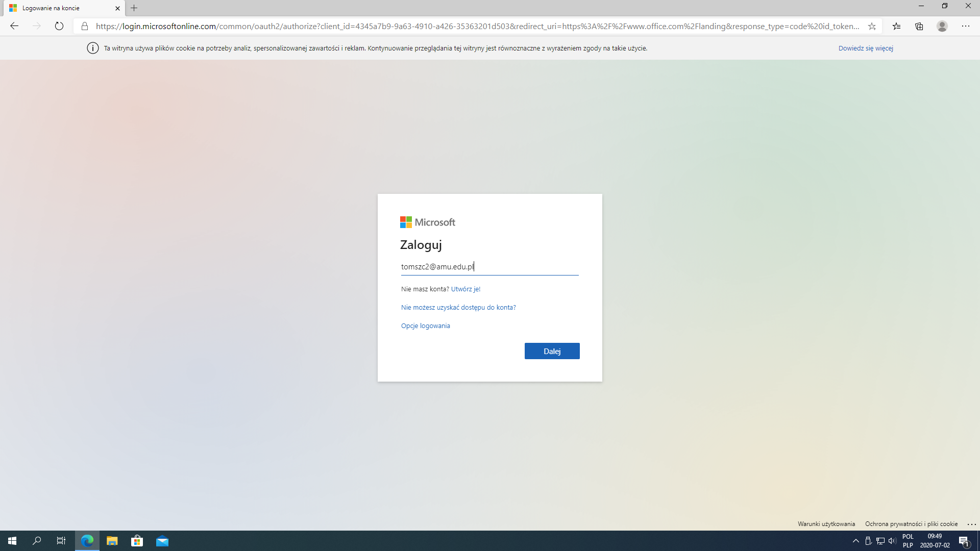Refresh the login page
The height and width of the screenshot is (551, 980).
click(59, 26)
